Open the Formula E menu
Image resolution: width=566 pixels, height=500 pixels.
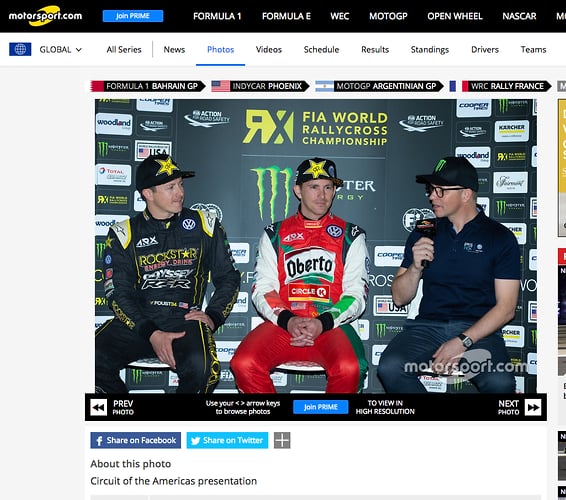click(x=286, y=16)
